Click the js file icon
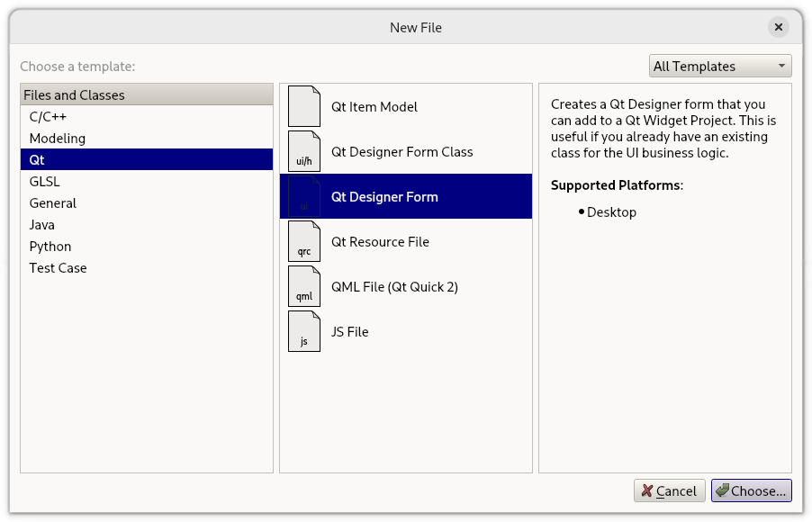 tap(304, 331)
